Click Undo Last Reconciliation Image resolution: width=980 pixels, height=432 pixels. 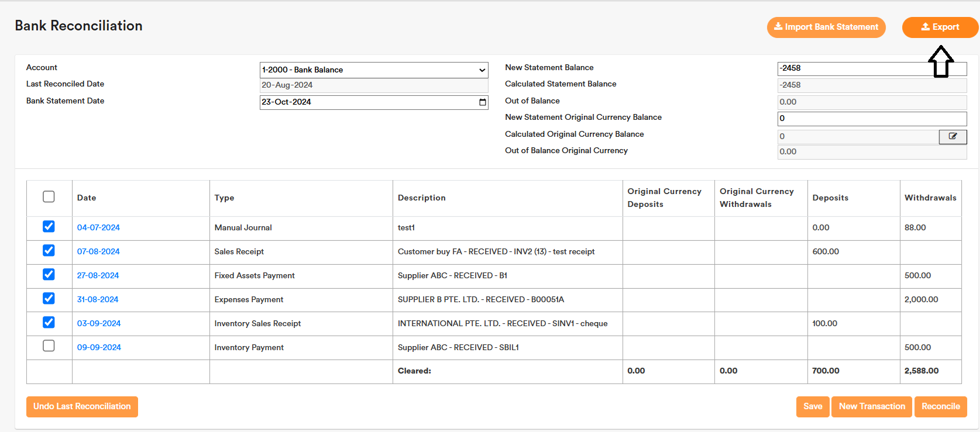[x=82, y=406]
